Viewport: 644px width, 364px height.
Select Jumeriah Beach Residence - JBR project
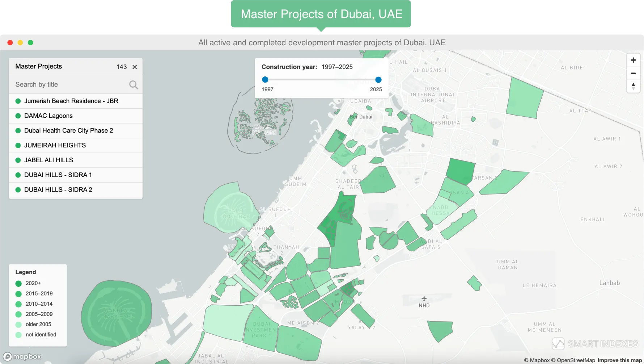pos(76,101)
